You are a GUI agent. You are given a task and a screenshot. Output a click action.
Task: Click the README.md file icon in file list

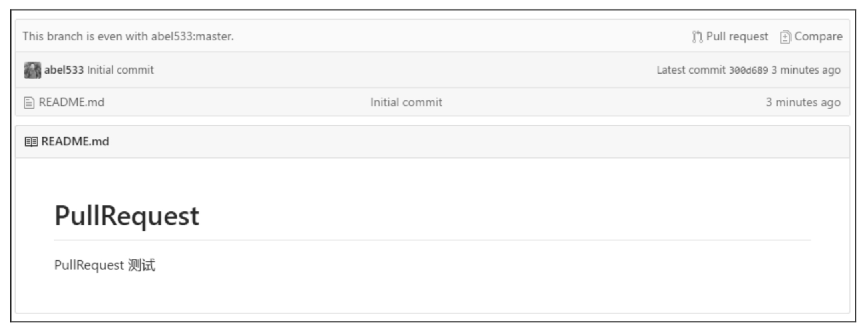tap(29, 103)
